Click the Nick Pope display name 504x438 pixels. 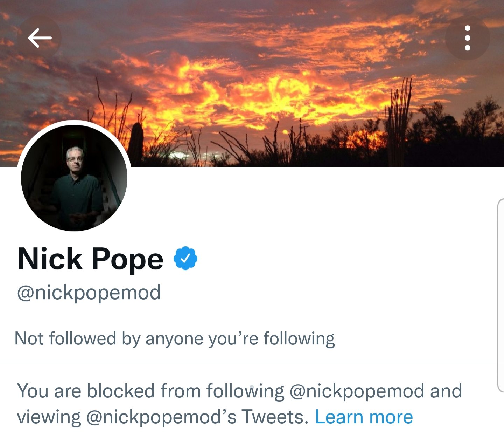91,259
